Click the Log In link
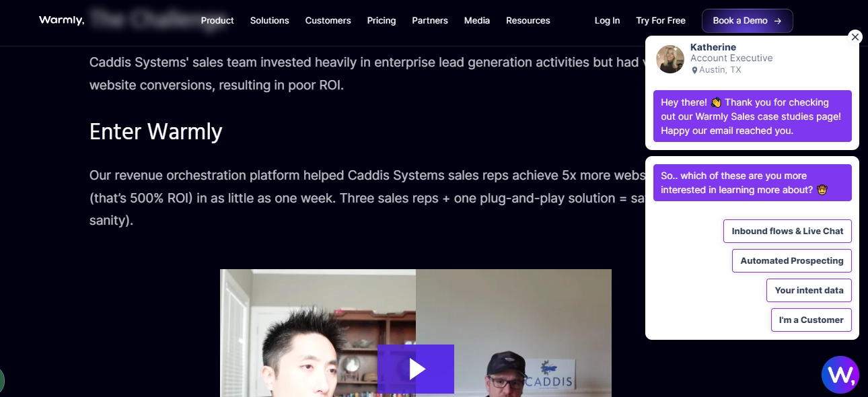Screen dimensions: 868x397 click(608, 20)
